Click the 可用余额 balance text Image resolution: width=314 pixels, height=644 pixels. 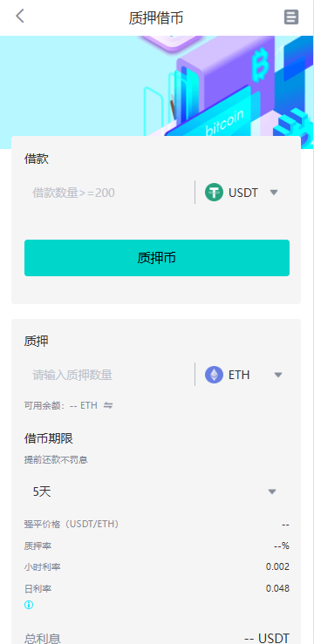tap(61, 406)
